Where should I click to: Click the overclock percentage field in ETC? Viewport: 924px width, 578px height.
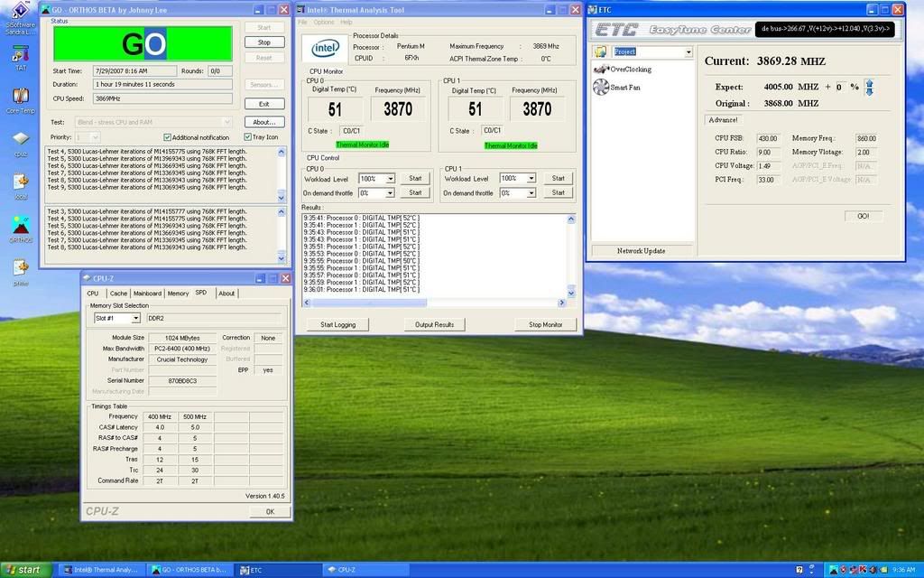point(841,88)
